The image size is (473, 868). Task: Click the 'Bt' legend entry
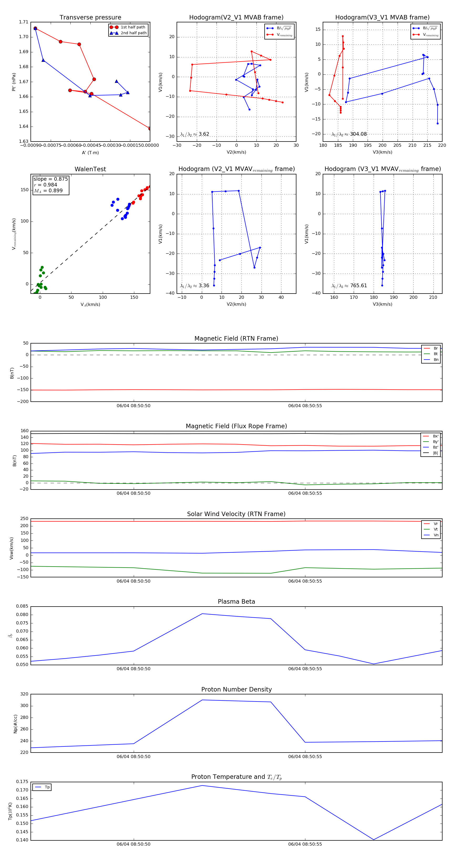coord(431,354)
